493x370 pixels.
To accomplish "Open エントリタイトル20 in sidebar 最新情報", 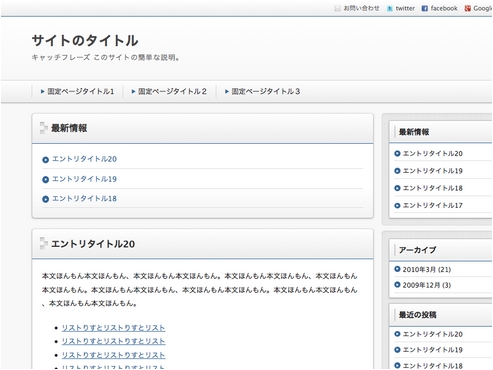I will coord(433,154).
